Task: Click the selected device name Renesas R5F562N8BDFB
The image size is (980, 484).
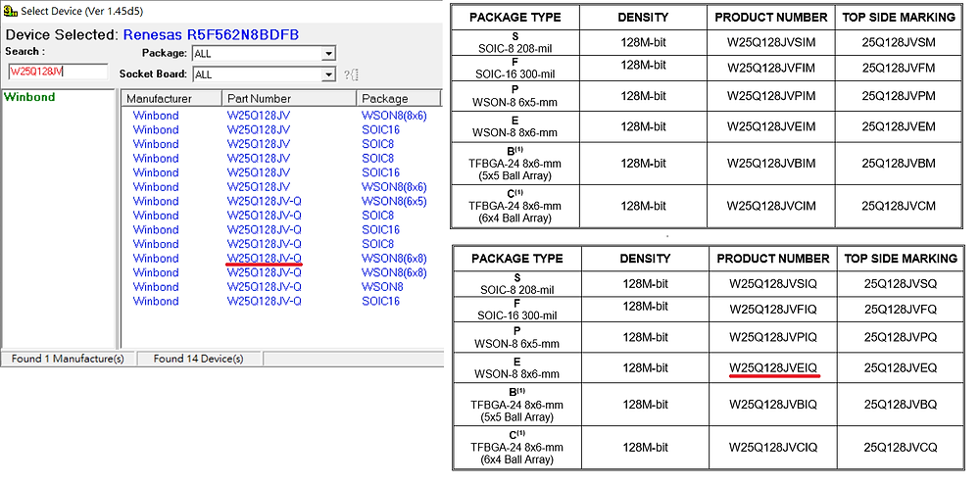Action: [x=212, y=34]
